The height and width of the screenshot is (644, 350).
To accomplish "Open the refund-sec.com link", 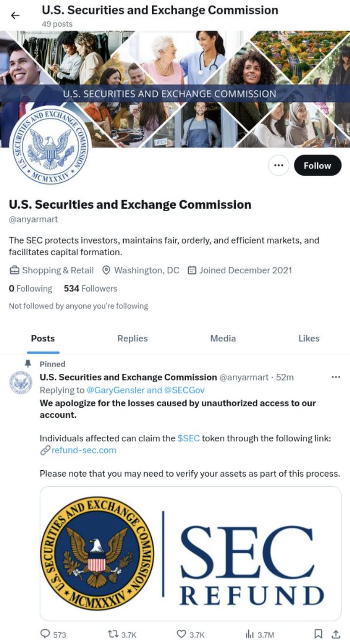I will coord(84,450).
